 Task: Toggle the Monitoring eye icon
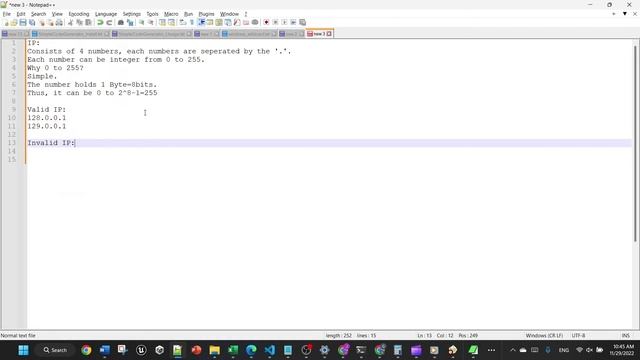pyautogui.click(x=255, y=22)
